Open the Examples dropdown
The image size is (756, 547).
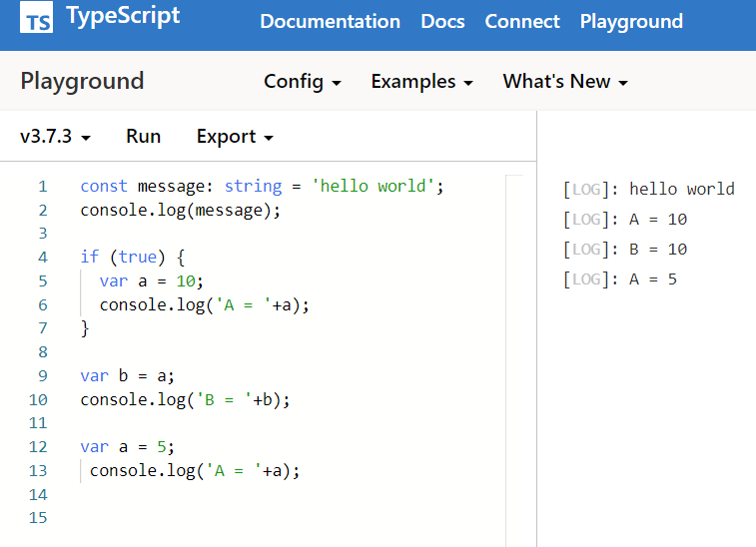click(421, 82)
